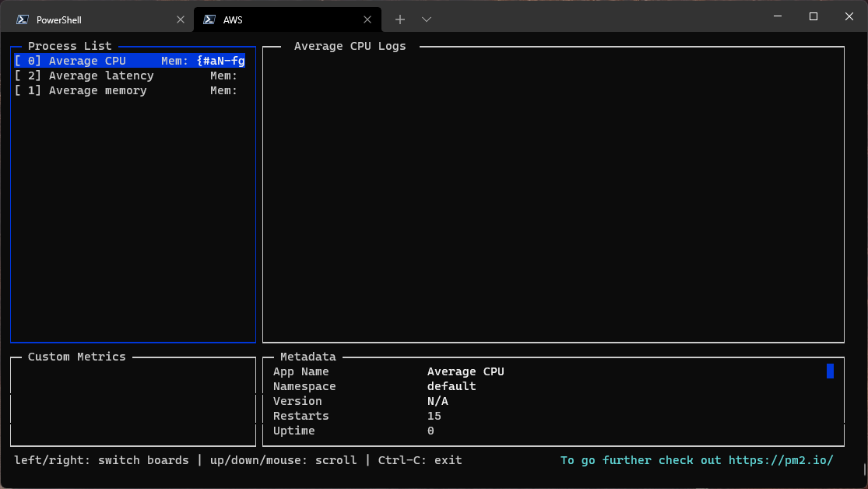Click the blue scrollbar in the Metadata panel
Screen dimensions: 868x489
(x=830, y=371)
